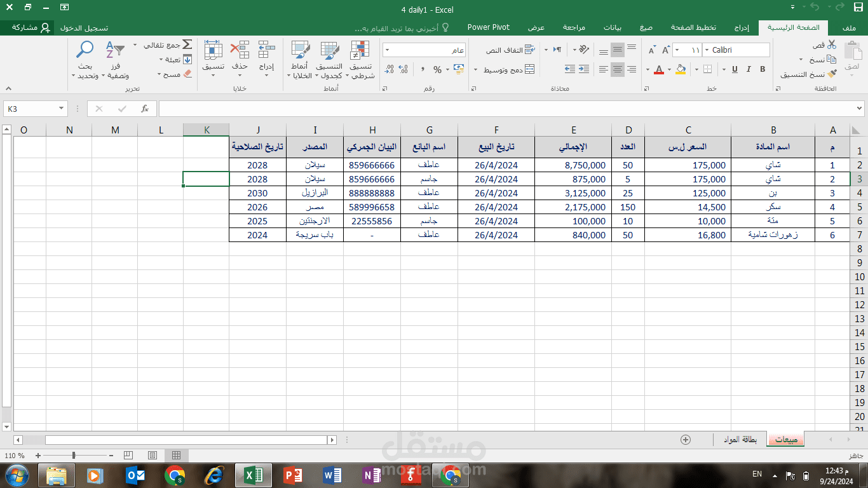Open Format as Table (التنسيق كجدول)
Screen dimensions: 868x488
(x=330, y=60)
